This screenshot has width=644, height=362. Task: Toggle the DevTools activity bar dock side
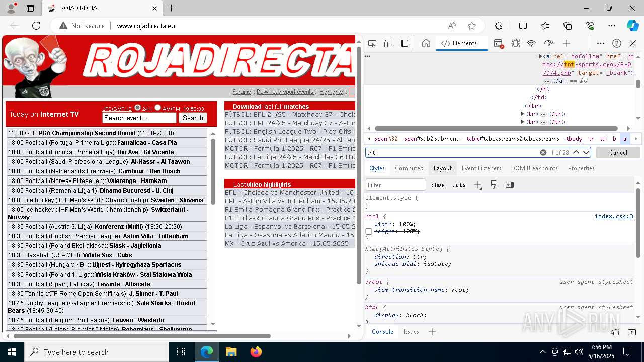tap(405, 43)
